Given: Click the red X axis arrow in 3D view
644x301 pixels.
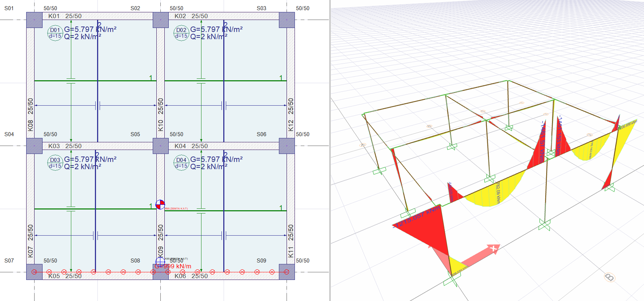Looking at the screenshot, I should point(480,255).
